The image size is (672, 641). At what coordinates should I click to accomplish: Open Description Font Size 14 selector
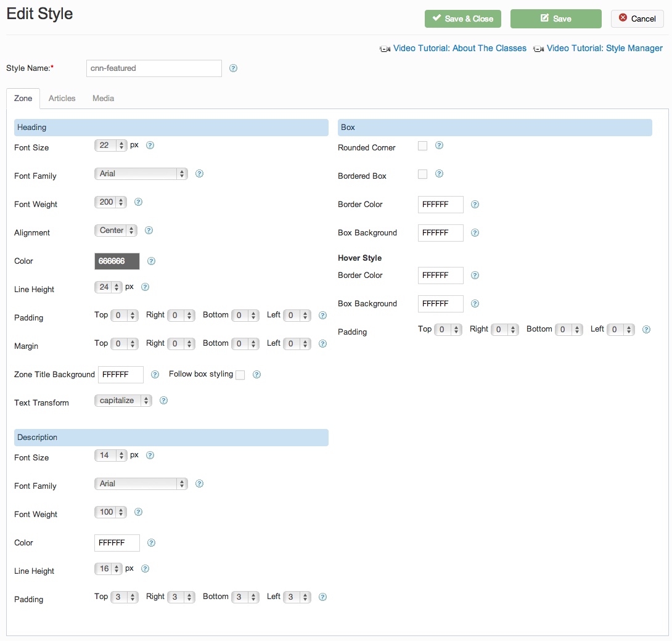coord(110,455)
